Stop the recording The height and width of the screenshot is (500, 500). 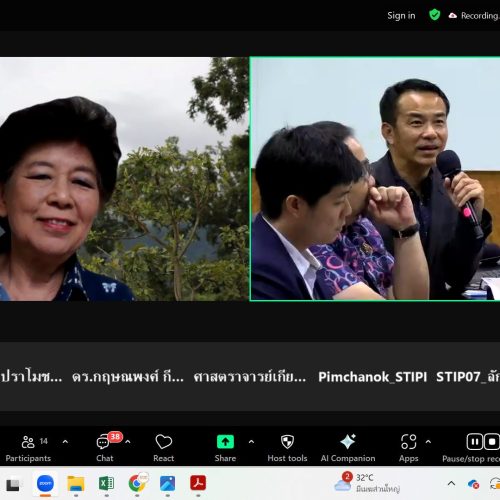point(492,442)
